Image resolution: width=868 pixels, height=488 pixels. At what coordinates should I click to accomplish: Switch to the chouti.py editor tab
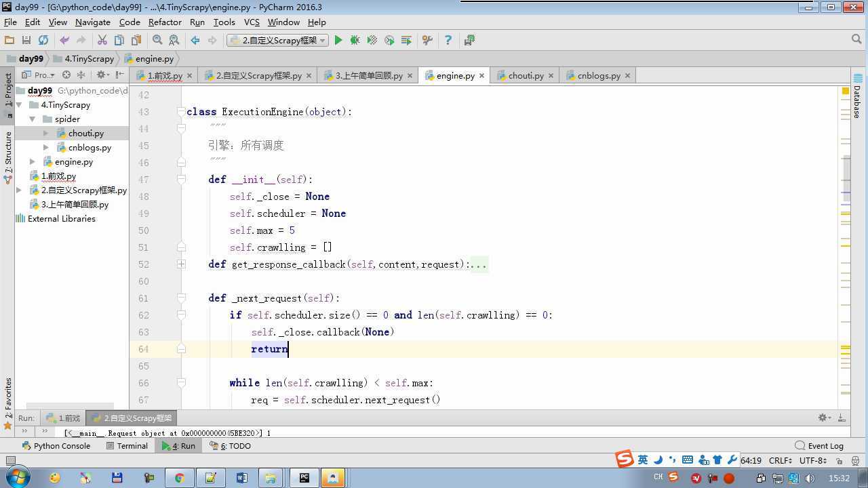pyautogui.click(x=526, y=76)
